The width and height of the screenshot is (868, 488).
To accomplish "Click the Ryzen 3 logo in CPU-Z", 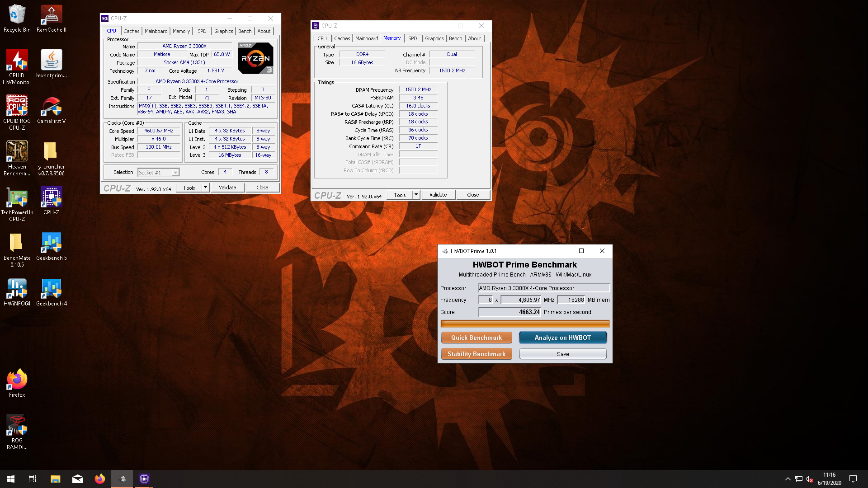I will point(255,58).
